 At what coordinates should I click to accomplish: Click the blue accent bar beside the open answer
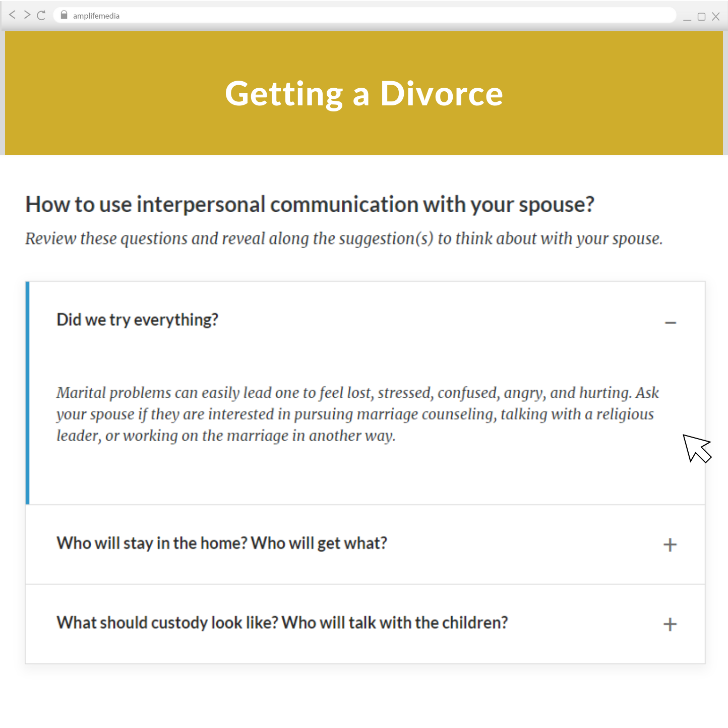pyautogui.click(x=27, y=393)
